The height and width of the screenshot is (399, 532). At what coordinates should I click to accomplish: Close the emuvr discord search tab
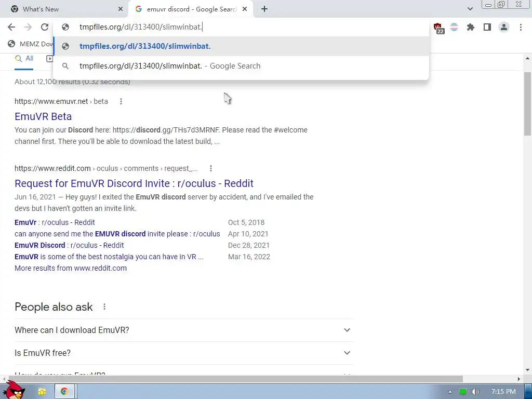[x=245, y=9]
